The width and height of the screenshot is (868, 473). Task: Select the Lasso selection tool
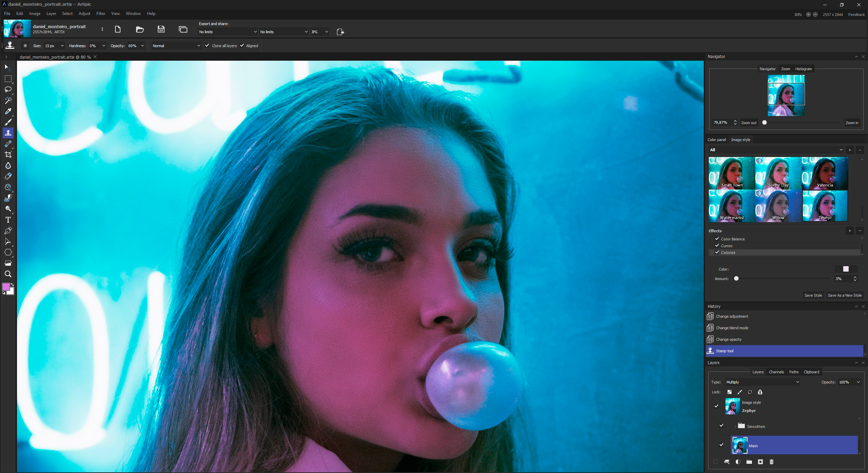(8, 89)
